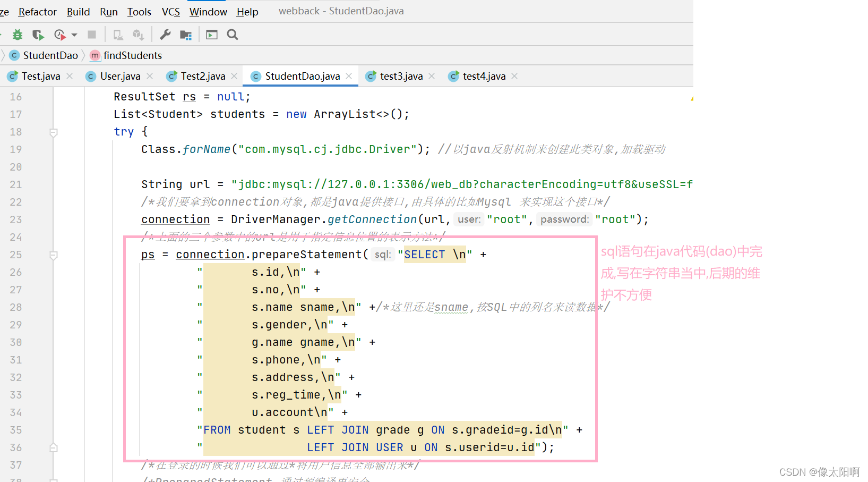Click 'LEFT JOIN USER u' on line 36
This screenshot has width=868, height=482.
[362, 447]
